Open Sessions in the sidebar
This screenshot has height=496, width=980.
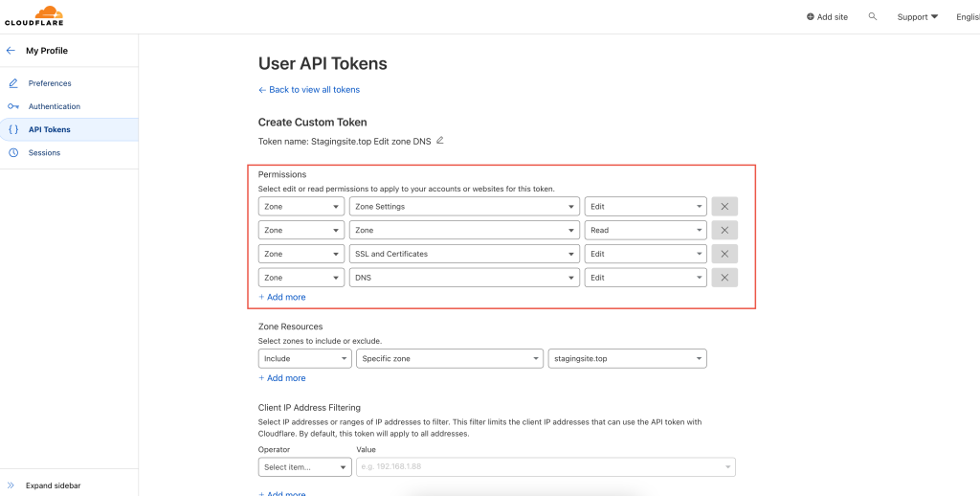coord(44,153)
